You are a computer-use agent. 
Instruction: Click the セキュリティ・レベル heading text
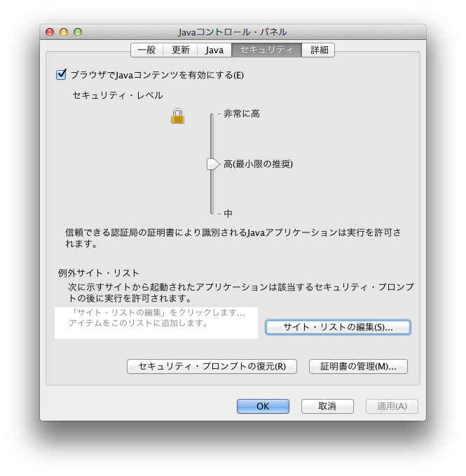click(118, 95)
